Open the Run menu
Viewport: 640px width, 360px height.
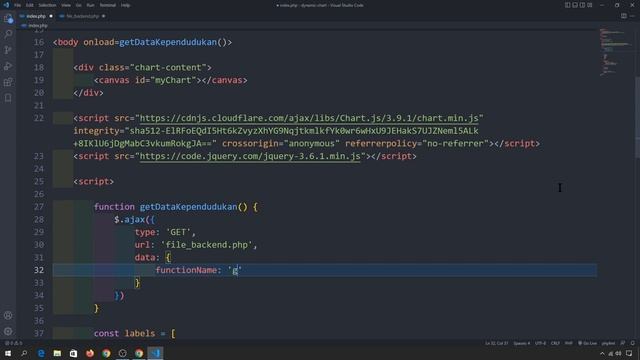(x=91, y=5)
